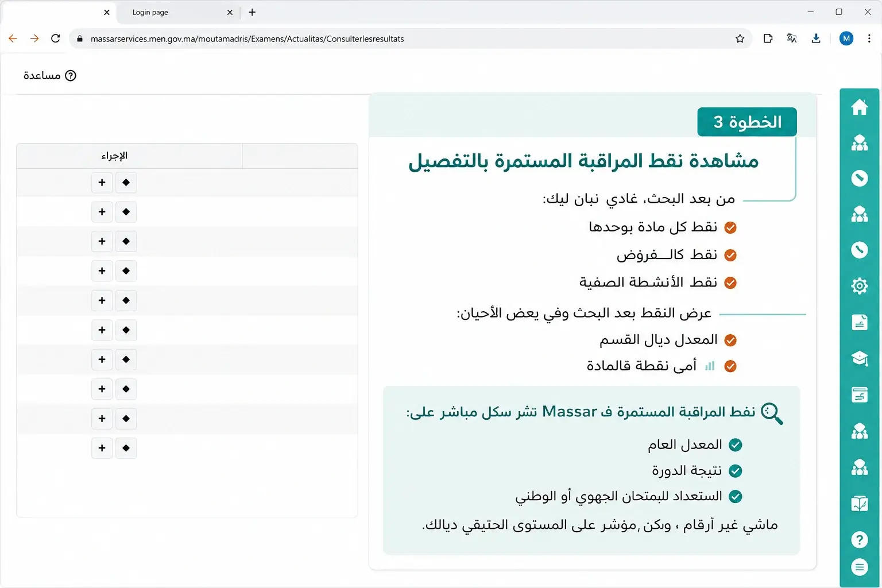The height and width of the screenshot is (588, 882).
Task: Click the diamond button in the seventh table row
Action: pos(126,359)
